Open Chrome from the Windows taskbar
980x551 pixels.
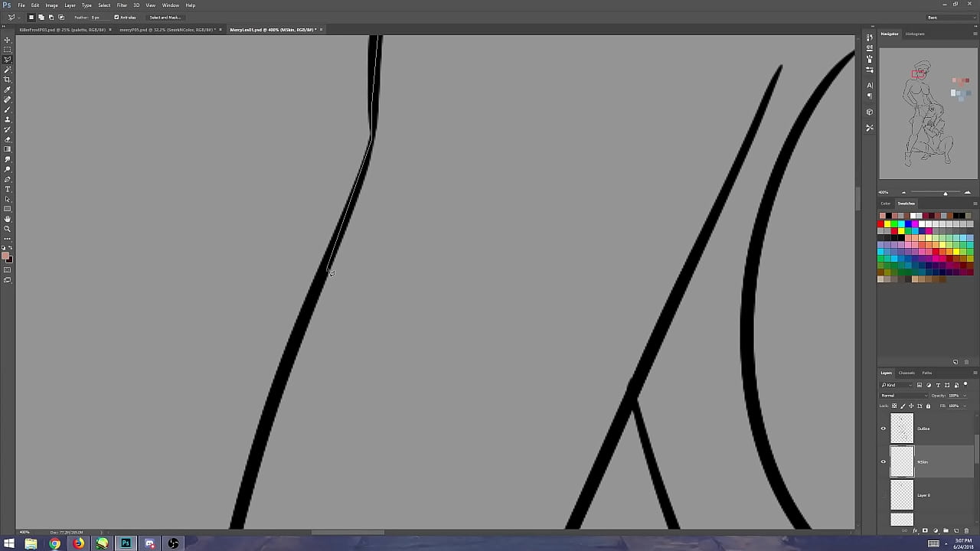point(54,543)
